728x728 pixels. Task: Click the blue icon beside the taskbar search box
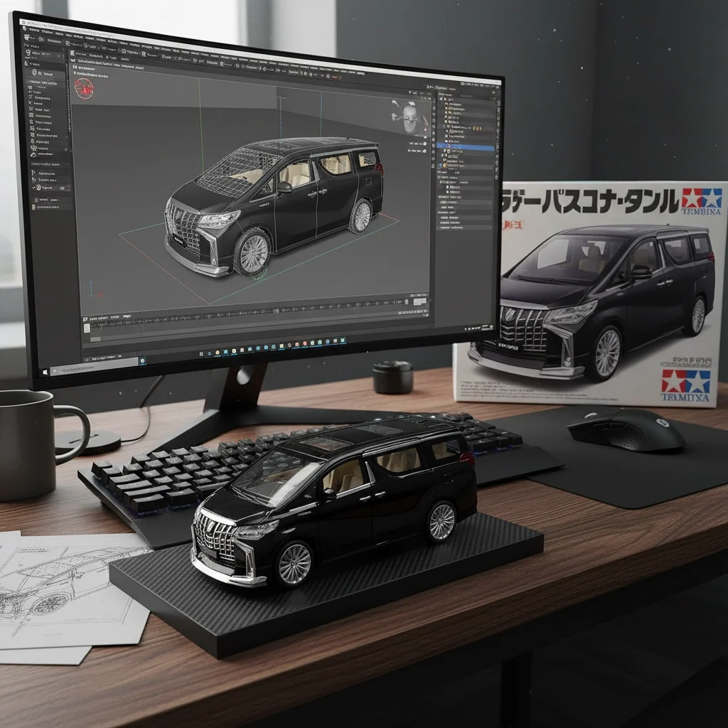[142, 360]
